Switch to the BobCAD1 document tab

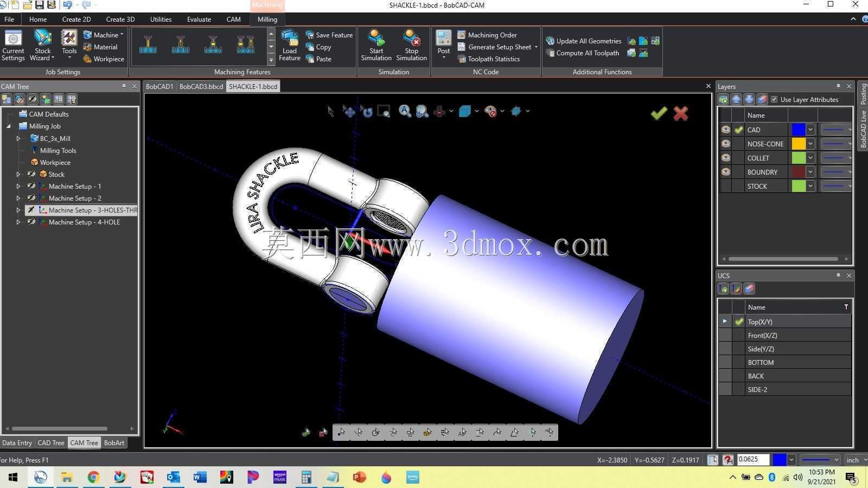tap(159, 87)
